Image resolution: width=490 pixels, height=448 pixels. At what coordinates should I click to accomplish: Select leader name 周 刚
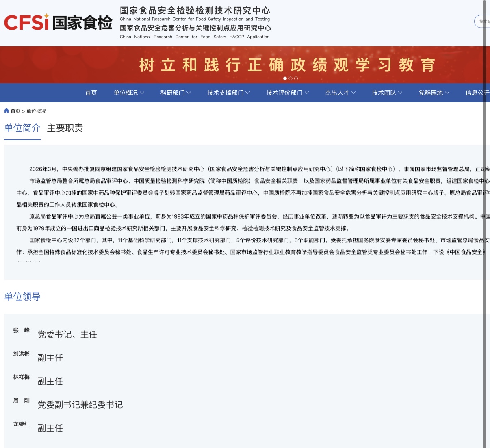pos(22,400)
